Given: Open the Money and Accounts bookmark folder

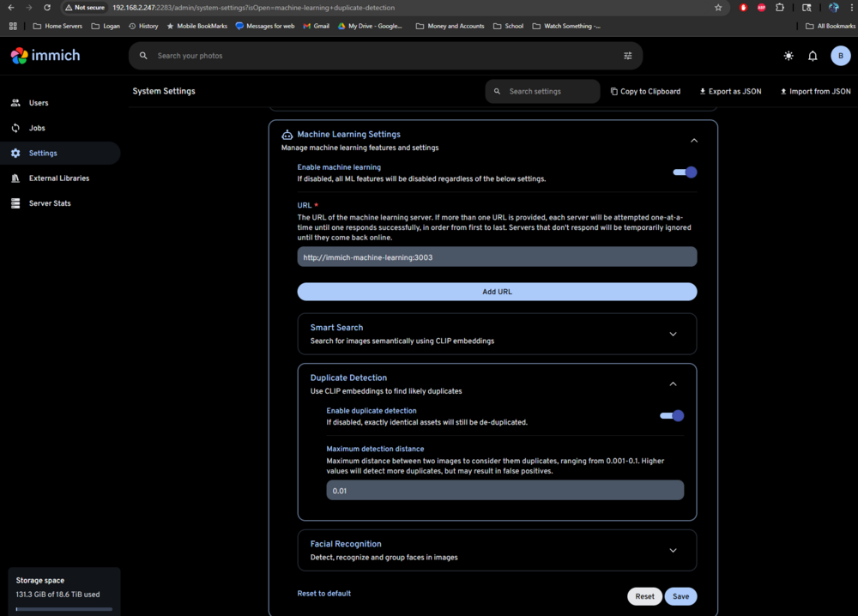Looking at the screenshot, I should click(x=450, y=27).
